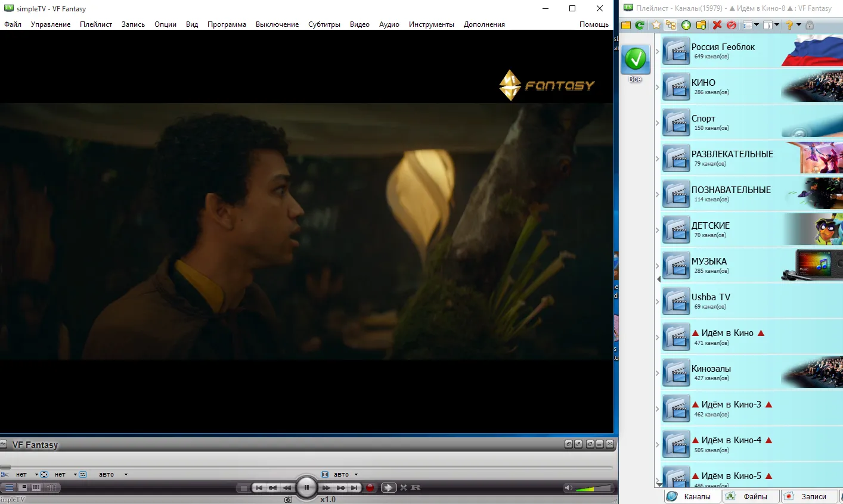Screen dimensions: 843x504
Task: Click the playback seek bar
Action: pyautogui.click(x=306, y=467)
